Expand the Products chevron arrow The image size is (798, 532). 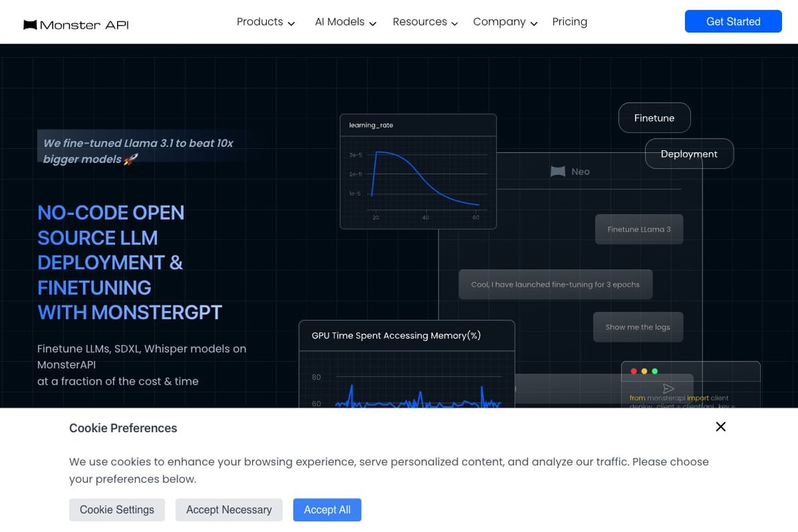coord(291,24)
